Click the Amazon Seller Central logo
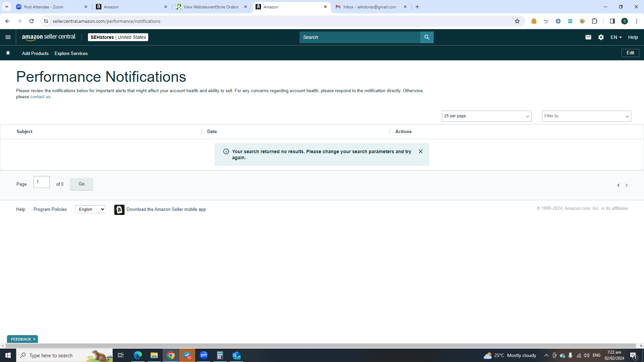The height and width of the screenshot is (362, 644). [x=49, y=37]
